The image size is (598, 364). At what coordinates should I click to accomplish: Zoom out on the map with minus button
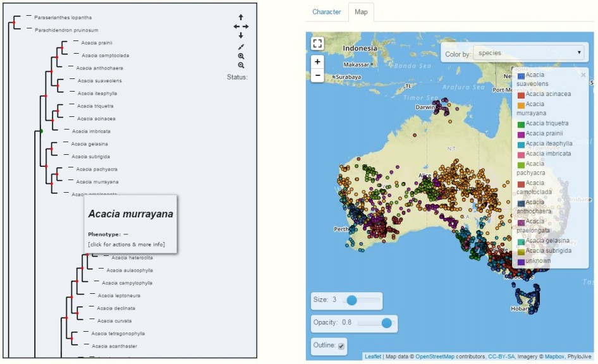pos(317,75)
